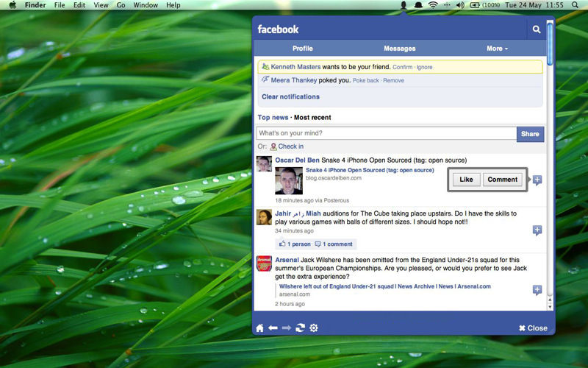Open Spotlight search in the menu bar
The image size is (588, 368).
click(575, 5)
